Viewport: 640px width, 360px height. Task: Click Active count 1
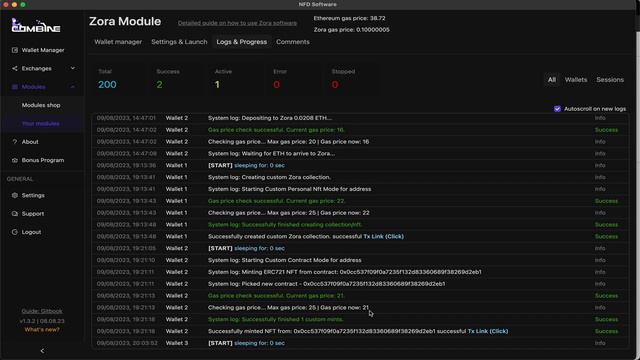coord(217,84)
